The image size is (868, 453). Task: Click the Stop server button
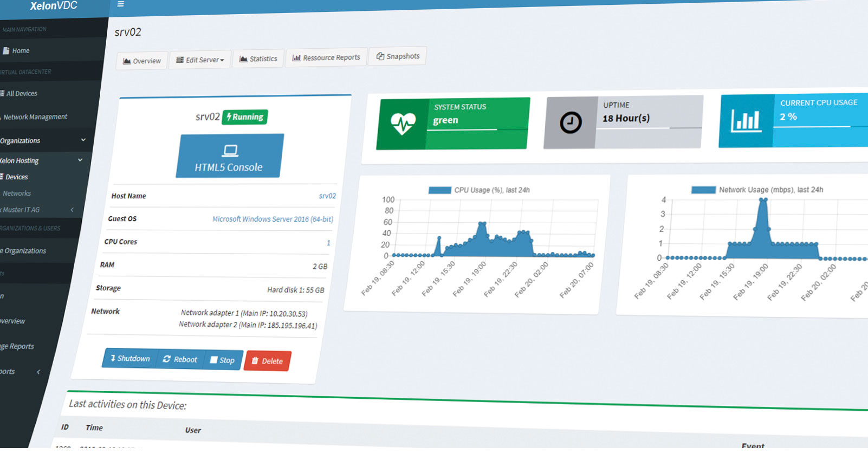(x=222, y=360)
